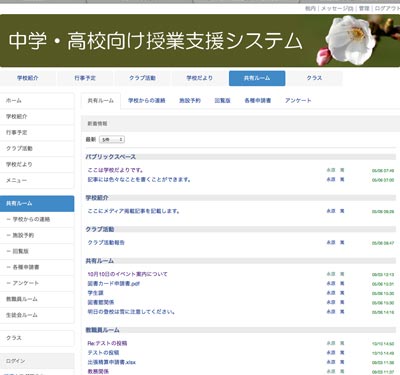
Task: Open the テストの投稿 post under 教職員ルーム
Action: (103, 353)
